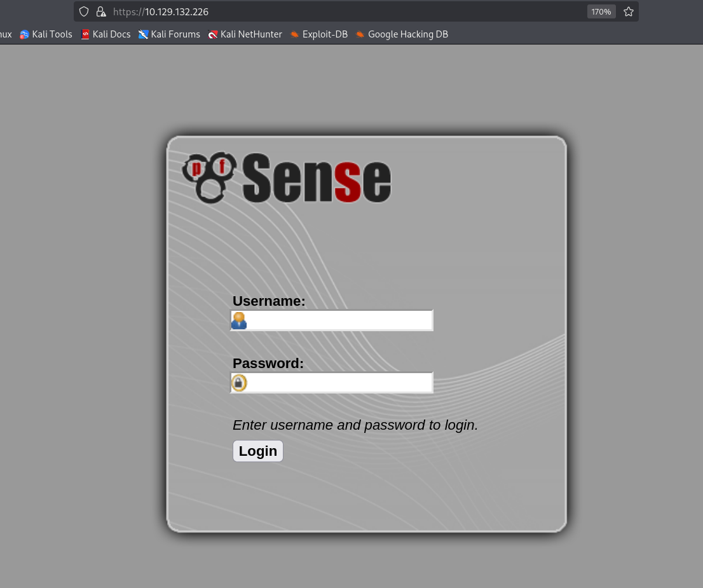Open the Kali Forums bookmark

[169, 34]
